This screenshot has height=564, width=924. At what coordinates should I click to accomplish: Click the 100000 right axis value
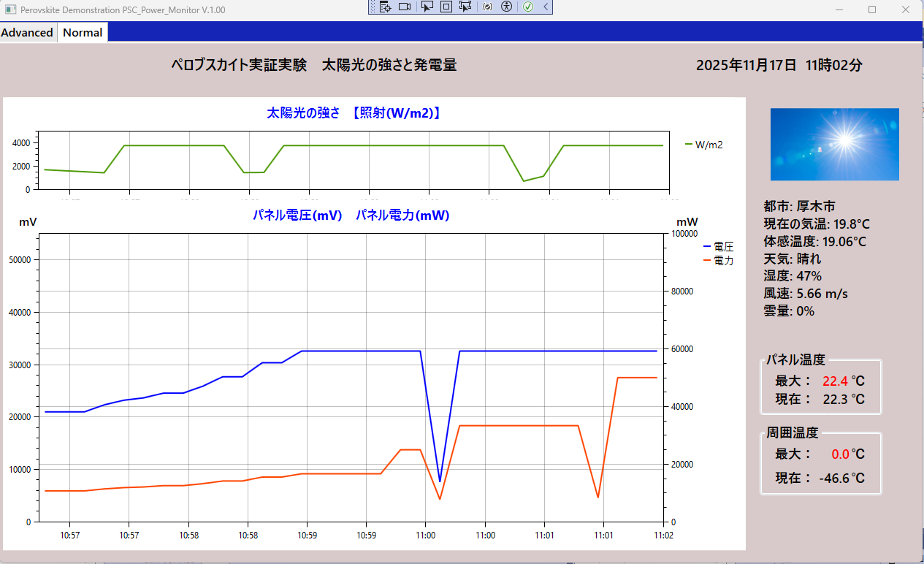coord(683,234)
